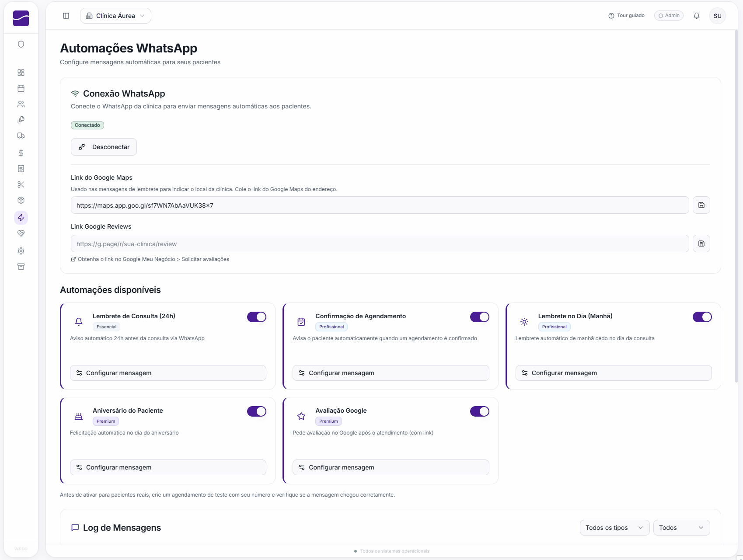The width and height of the screenshot is (743, 560).
Task: Disable Avaliação Google switch
Action: [x=480, y=411]
